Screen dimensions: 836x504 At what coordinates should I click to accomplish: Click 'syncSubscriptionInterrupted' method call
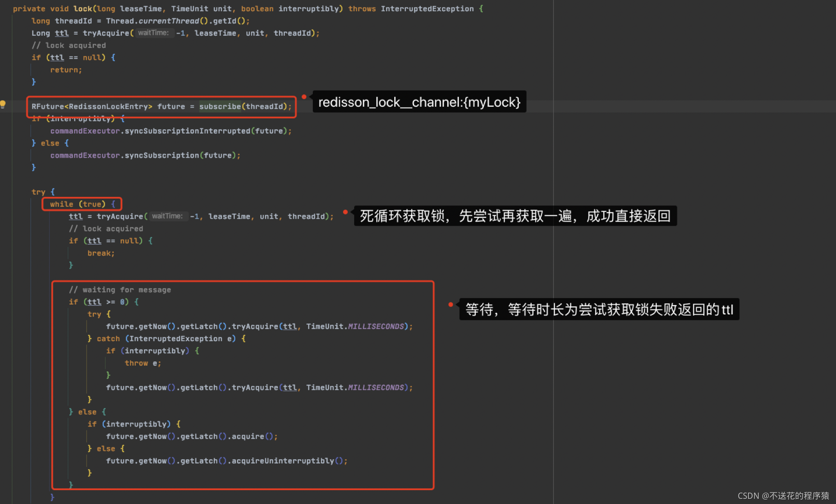coord(187,131)
